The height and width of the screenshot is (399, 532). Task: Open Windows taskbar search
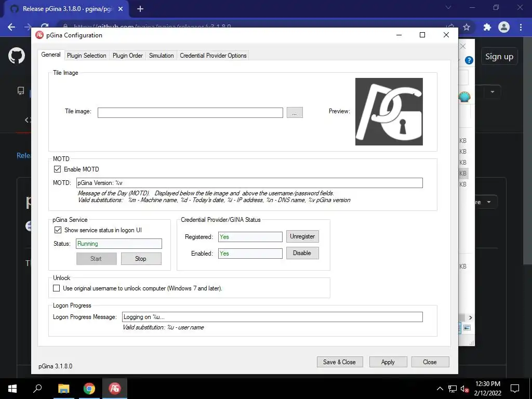[x=37, y=389]
